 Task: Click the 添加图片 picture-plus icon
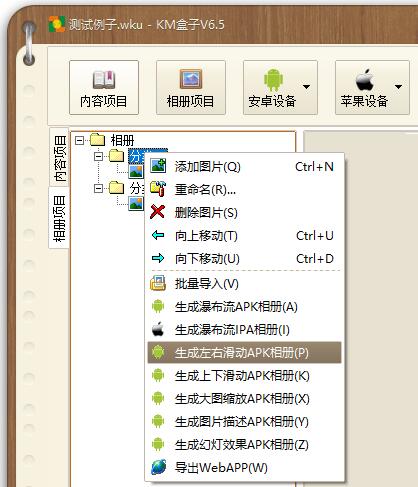tap(158, 166)
